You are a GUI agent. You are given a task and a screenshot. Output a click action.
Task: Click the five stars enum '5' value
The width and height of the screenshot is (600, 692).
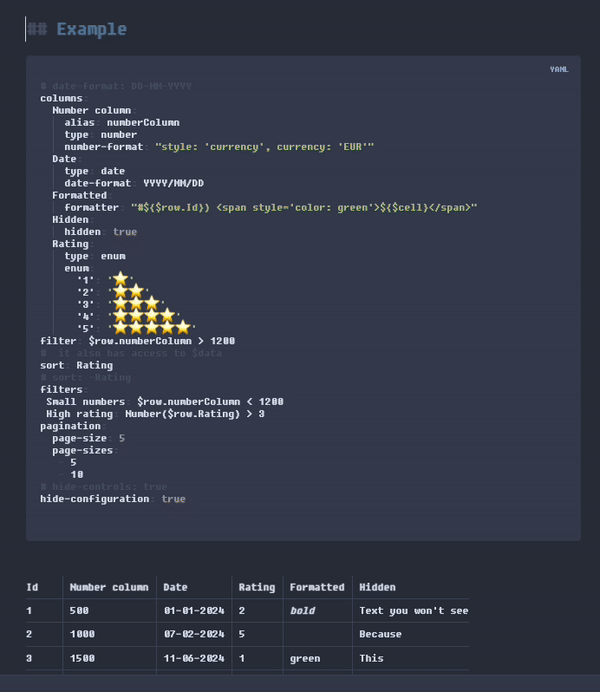pos(151,328)
